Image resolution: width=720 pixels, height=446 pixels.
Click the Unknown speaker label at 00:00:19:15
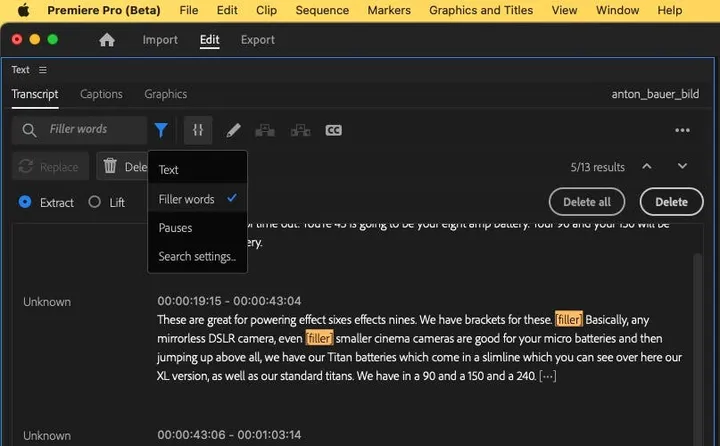pyautogui.click(x=47, y=302)
